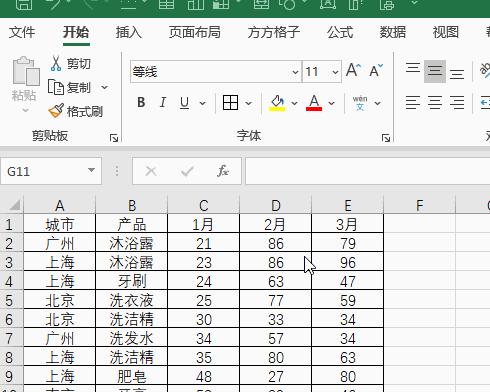490x392 pixels.
Task: Click cell value 96 in column E
Action: tap(348, 262)
